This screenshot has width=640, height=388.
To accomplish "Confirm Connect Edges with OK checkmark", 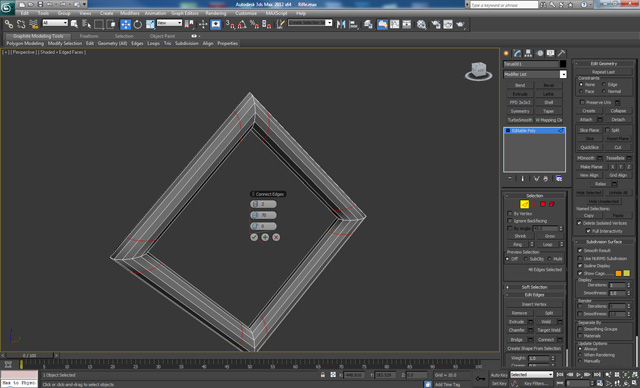I will coord(254,237).
